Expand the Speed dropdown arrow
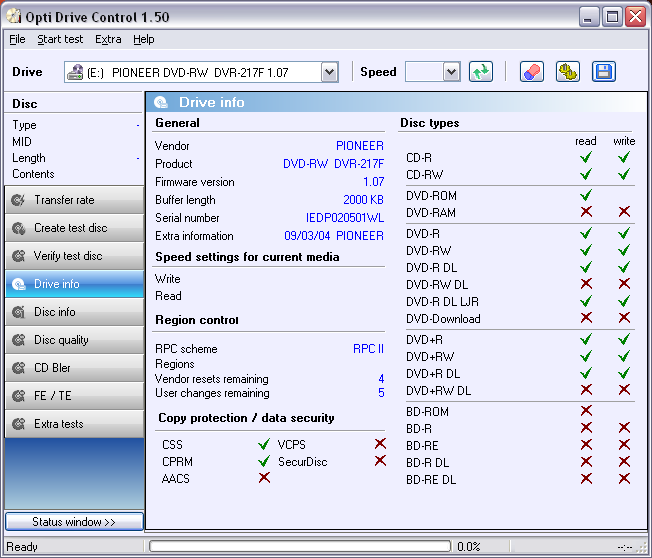Image resolution: width=652 pixels, height=558 pixels. [x=451, y=72]
